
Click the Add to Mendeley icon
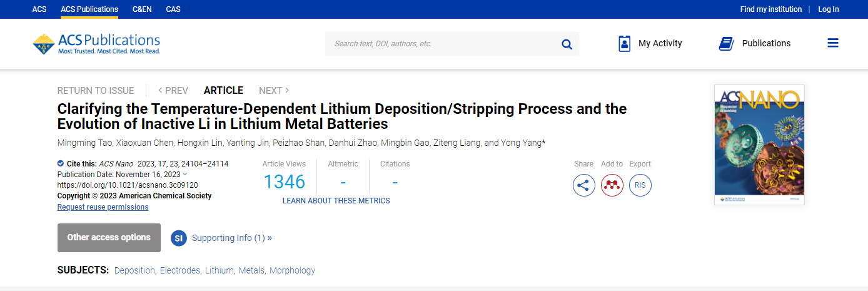pos(612,185)
